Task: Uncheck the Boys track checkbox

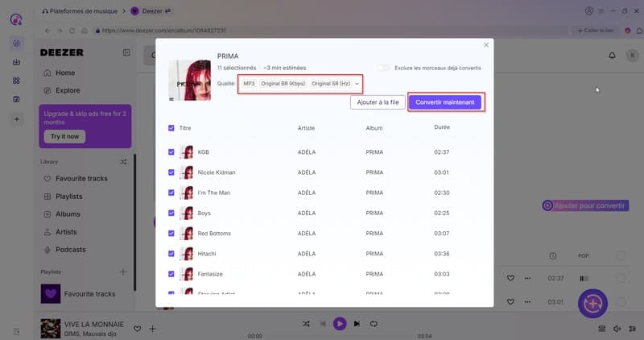Action: pos(171,213)
